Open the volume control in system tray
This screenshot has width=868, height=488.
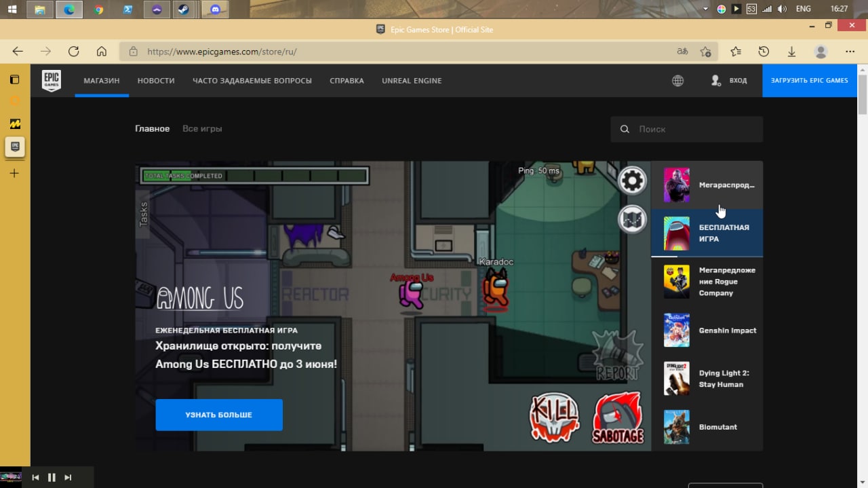pos(783,9)
